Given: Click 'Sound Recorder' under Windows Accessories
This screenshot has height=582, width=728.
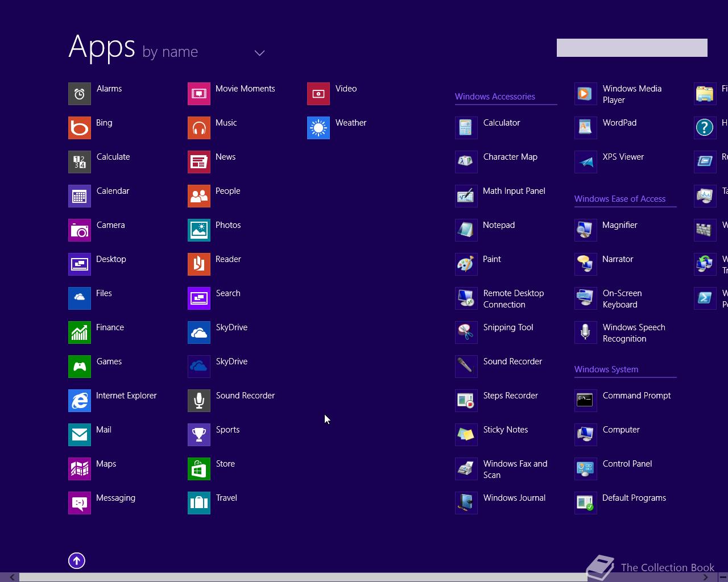Looking at the screenshot, I should (x=512, y=361).
